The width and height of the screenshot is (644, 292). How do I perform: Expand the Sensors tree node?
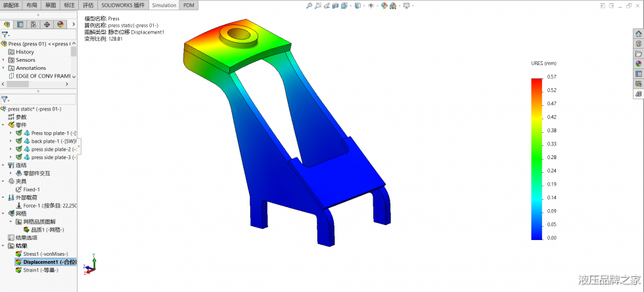3,60
